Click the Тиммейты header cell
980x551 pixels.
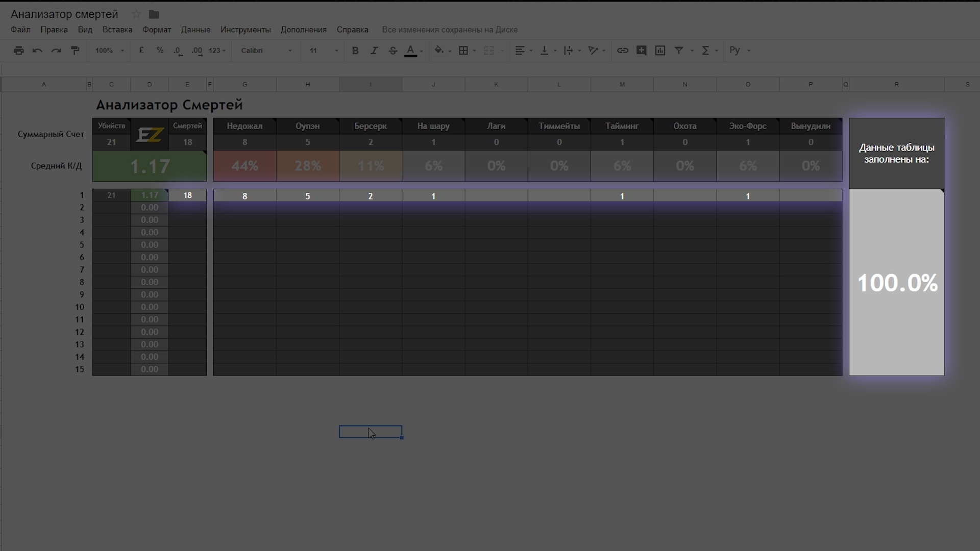point(559,126)
